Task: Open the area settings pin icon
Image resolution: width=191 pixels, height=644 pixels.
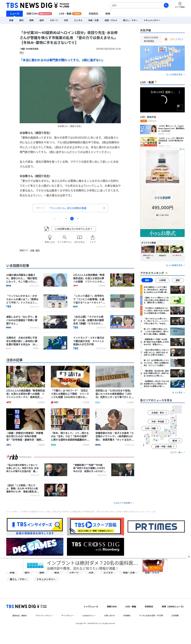Action: click(x=180, y=4)
